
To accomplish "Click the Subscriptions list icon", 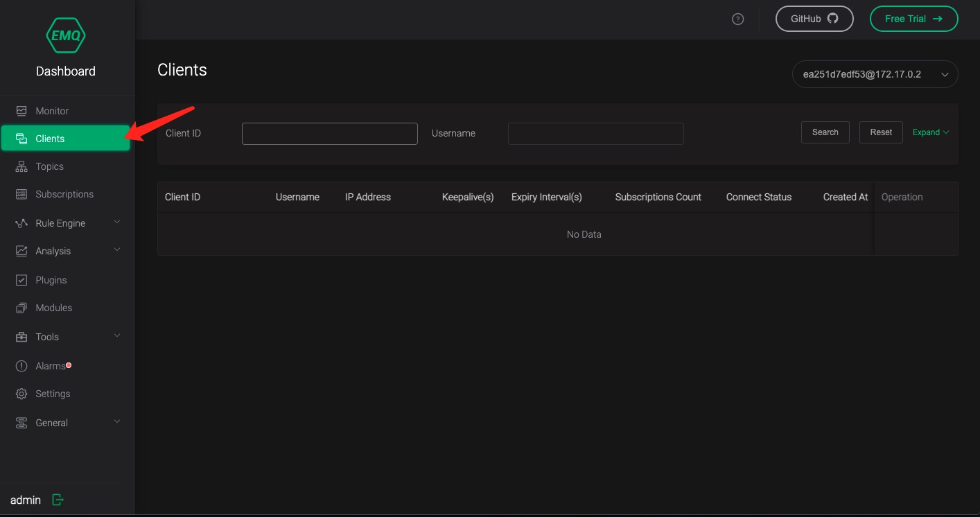I will click(x=21, y=194).
